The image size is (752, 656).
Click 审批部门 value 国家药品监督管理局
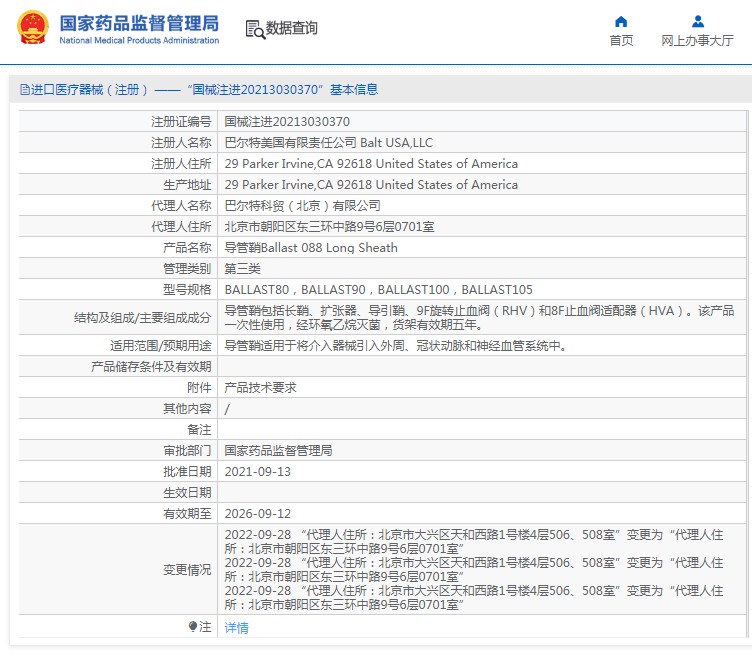click(278, 451)
